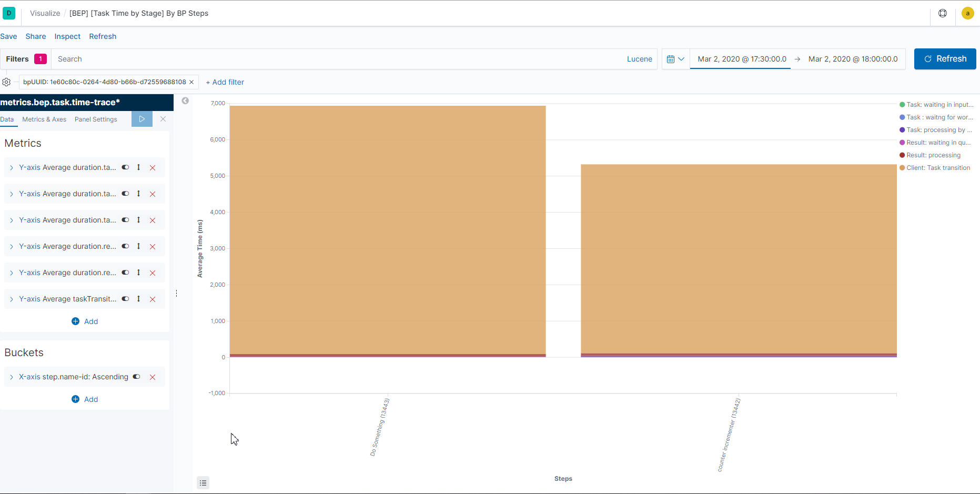Image resolution: width=980 pixels, height=494 pixels.
Task: Expand third Average duration.ta metric
Action: [x=11, y=220]
